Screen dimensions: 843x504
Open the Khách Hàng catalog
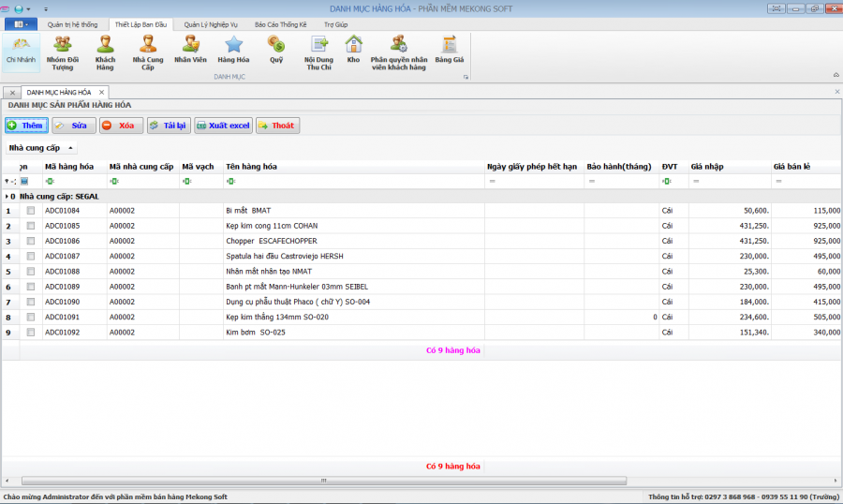coord(105,52)
